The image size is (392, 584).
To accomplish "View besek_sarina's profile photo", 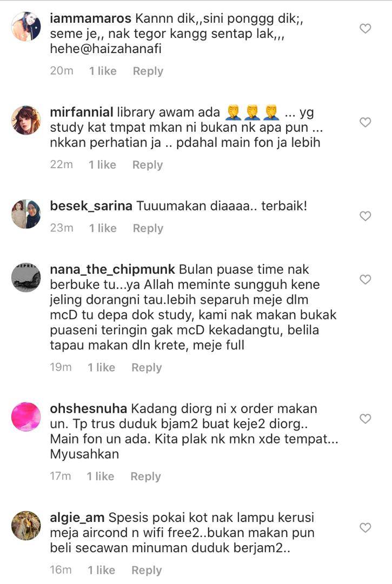I will [26, 214].
